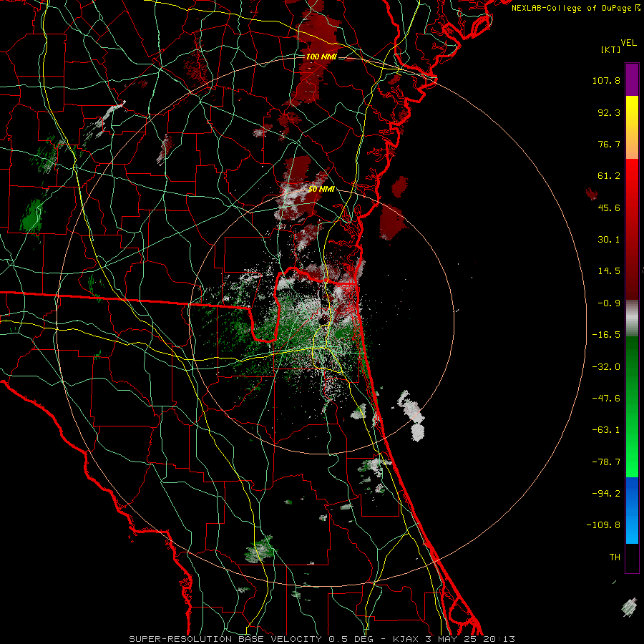
Task: Click the 100 NMI range ring label
Action: [321, 57]
